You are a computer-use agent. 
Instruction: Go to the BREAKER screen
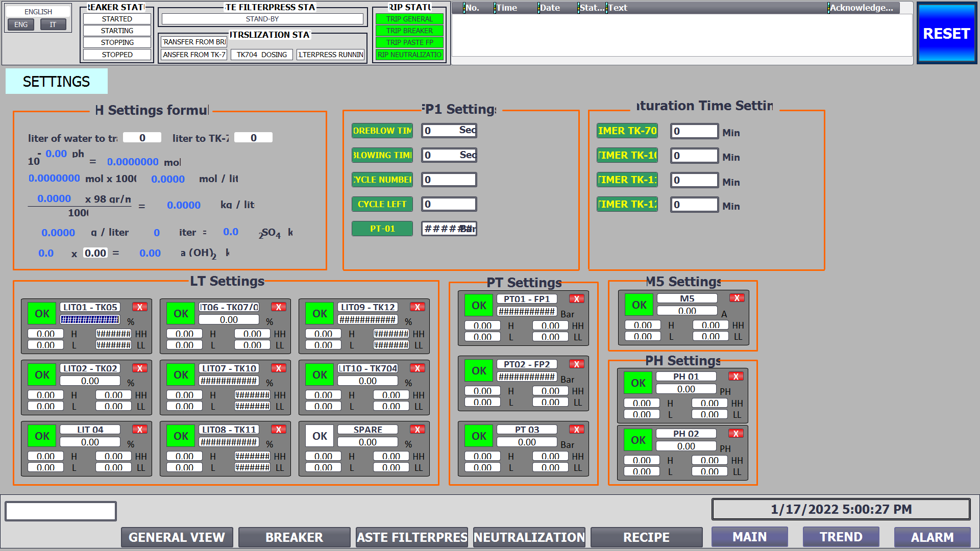coord(294,537)
